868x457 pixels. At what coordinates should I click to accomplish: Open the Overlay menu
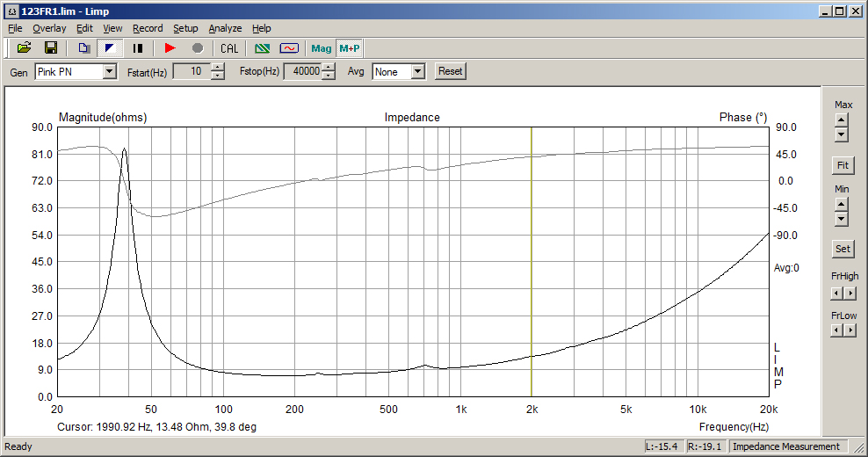coord(49,28)
